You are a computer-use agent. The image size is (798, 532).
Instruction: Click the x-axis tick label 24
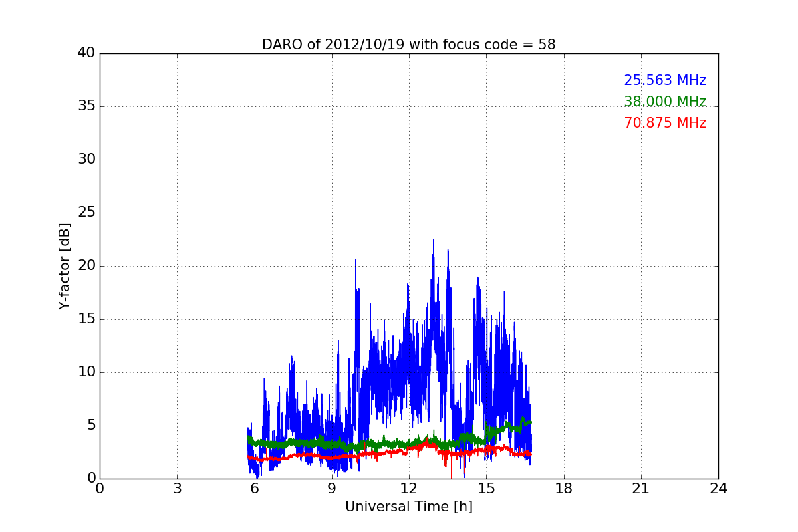tap(718, 489)
